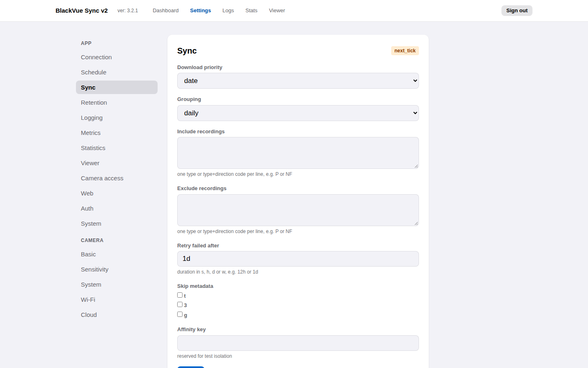This screenshot has height=368, width=588.
Task: Select Web in the sidebar
Action: [117, 193]
